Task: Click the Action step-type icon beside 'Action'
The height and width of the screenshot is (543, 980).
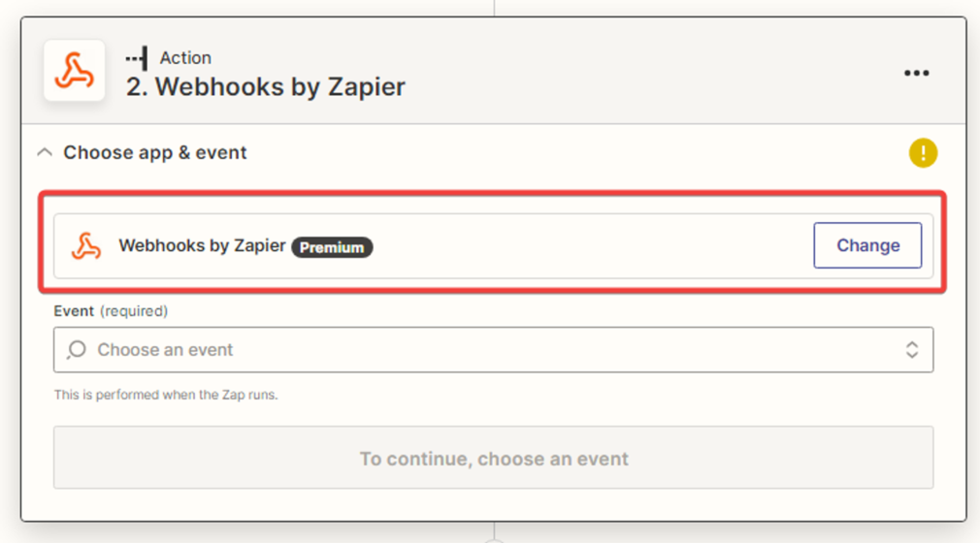Action: (137, 58)
